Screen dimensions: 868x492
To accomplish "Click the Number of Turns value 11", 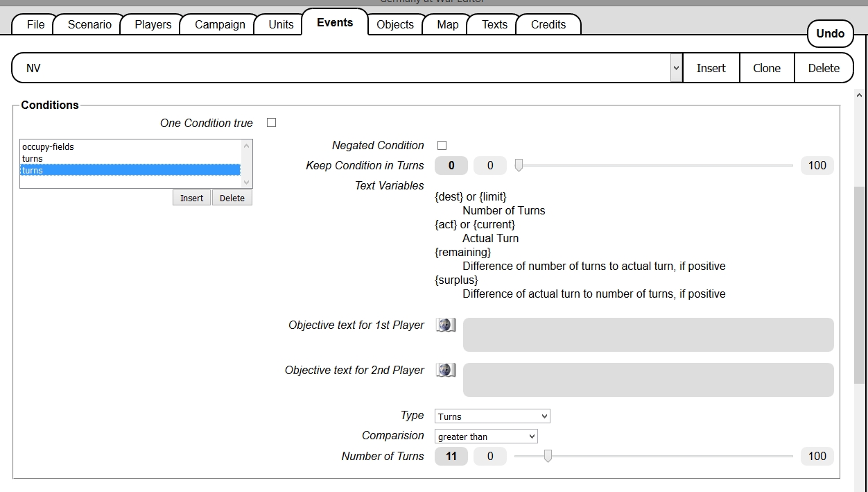I will click(451, 456).
